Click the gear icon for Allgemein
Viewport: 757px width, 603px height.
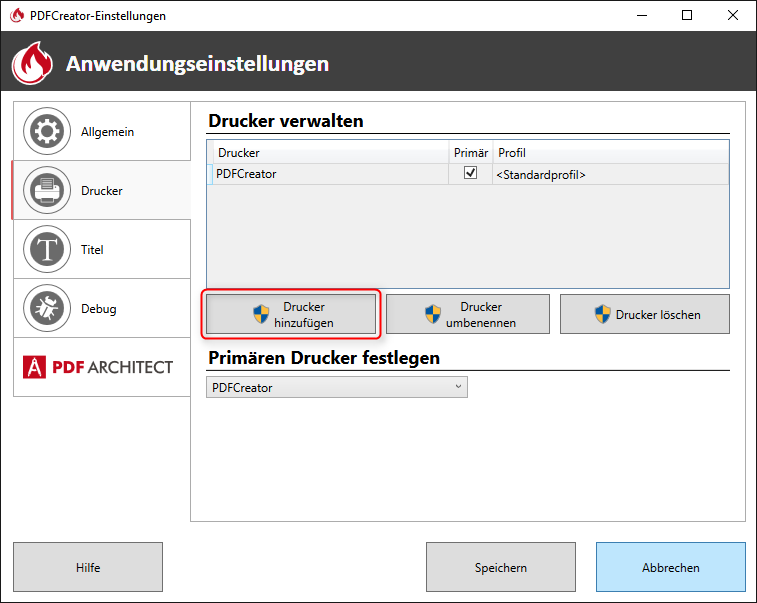click(x=46, y=132)
